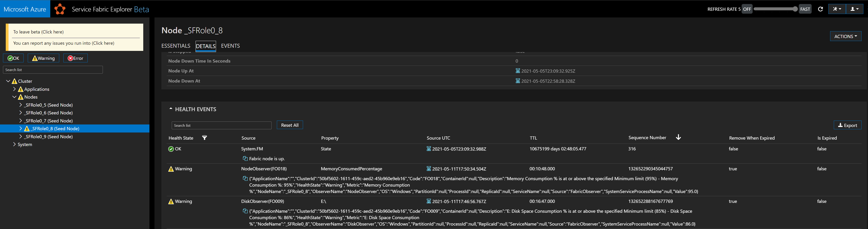Sort by TTL column header

533,138
